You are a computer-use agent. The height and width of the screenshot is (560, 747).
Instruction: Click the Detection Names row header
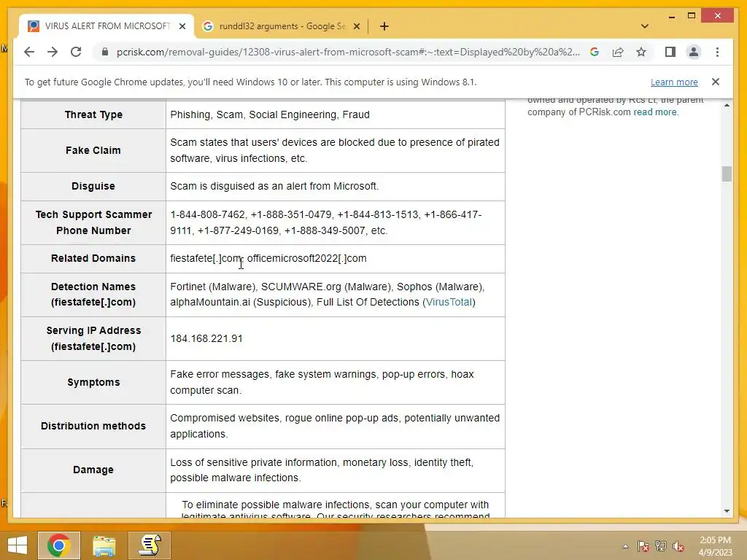pyautogui.click(x=93, y=295)
